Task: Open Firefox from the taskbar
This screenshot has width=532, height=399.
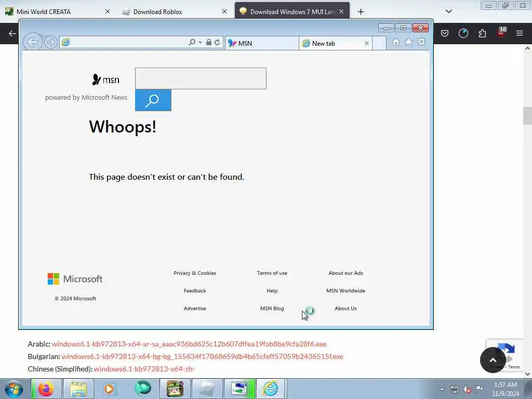Action: pyautogui.click(x=46, y=389)
